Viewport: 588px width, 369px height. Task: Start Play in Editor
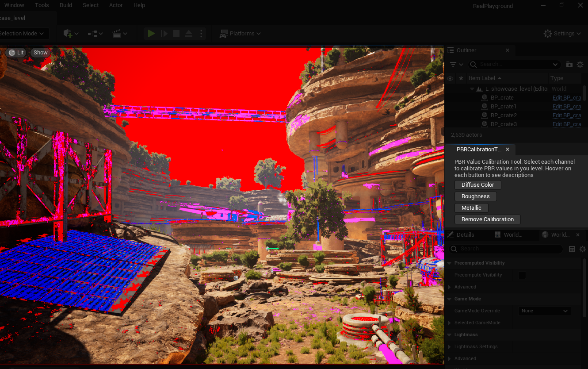[x=152, y=34]
